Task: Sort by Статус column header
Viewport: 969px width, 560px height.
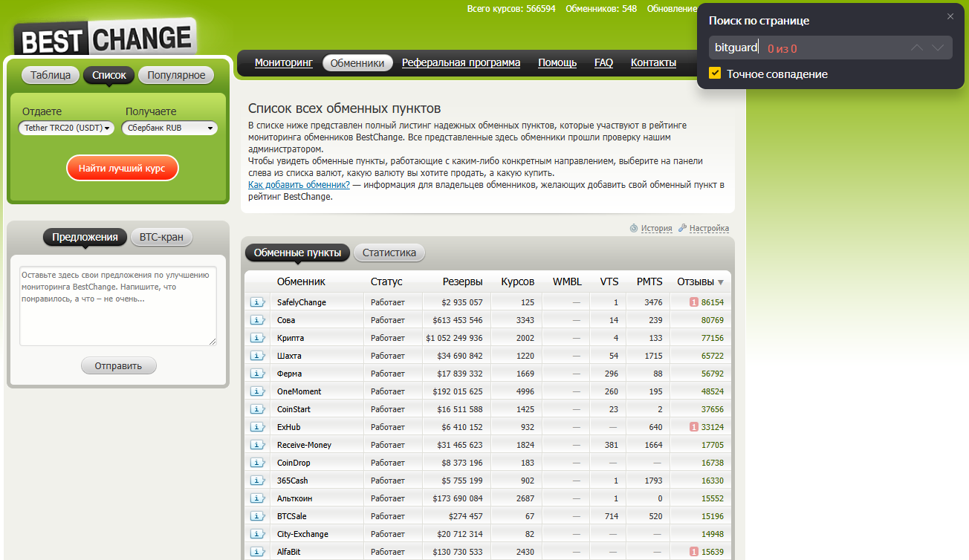Action: (x=386, y=281)
